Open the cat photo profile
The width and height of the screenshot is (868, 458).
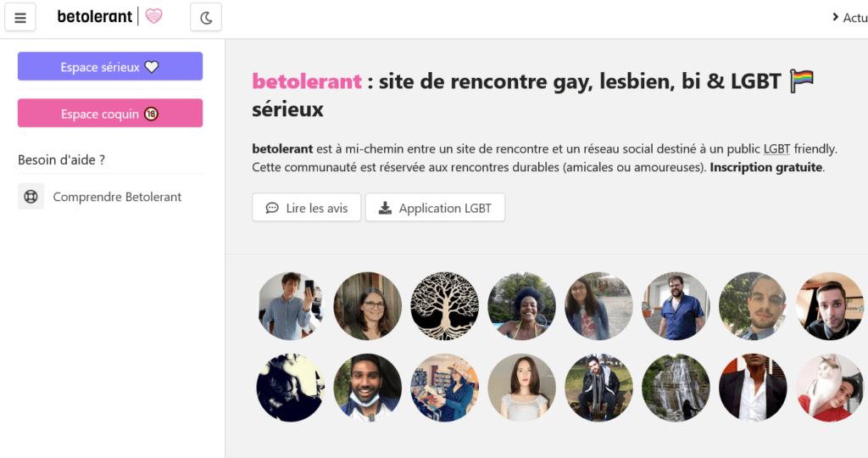(830, 388)
